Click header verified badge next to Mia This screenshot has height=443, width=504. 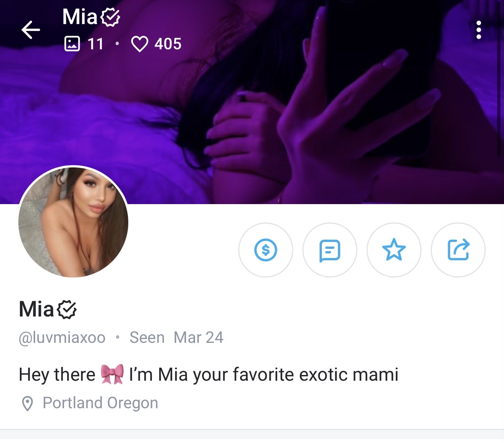[x=110, y=17]
